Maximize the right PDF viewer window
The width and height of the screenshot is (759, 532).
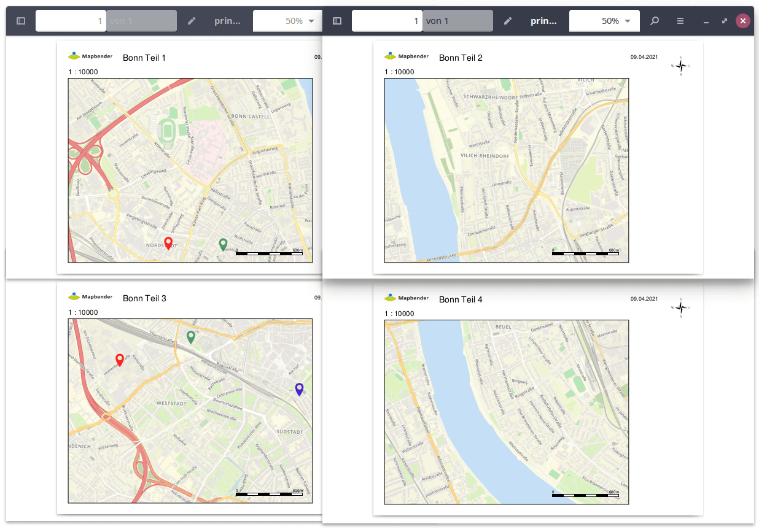click(725, 21)
